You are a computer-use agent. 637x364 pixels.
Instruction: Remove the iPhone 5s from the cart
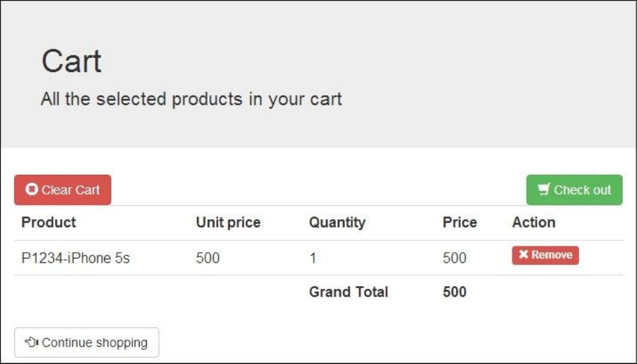pyautogui.click(x=545, y=255)
